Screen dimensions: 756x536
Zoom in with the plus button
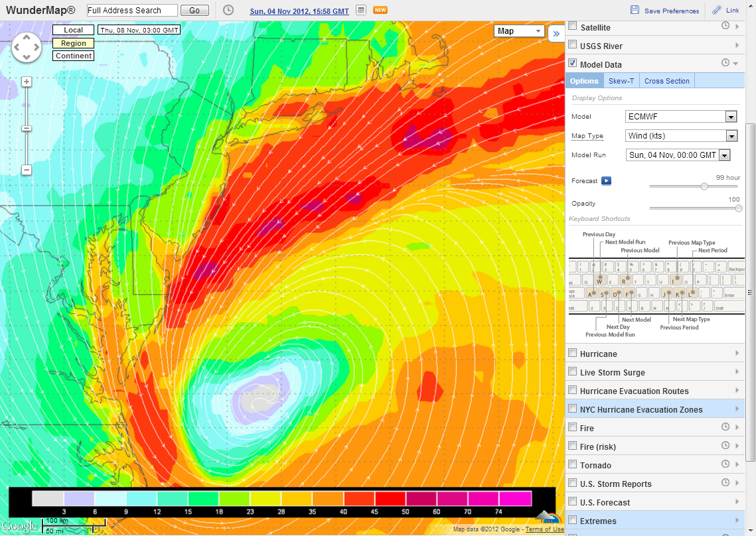[27, 82]
